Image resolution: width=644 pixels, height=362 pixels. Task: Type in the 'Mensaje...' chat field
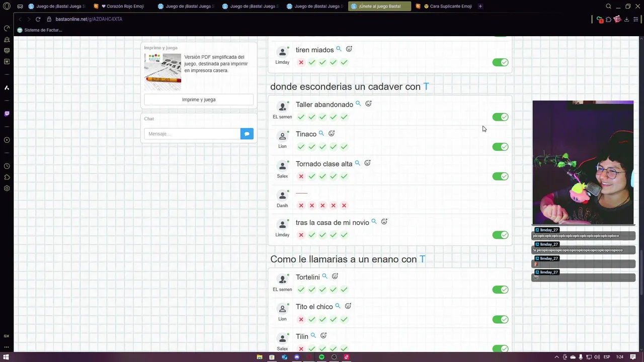coord(192,134)
